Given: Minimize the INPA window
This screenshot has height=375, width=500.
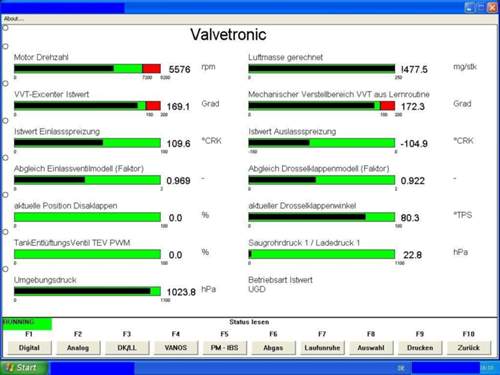Looking at the screenshot, I should 470,7.
